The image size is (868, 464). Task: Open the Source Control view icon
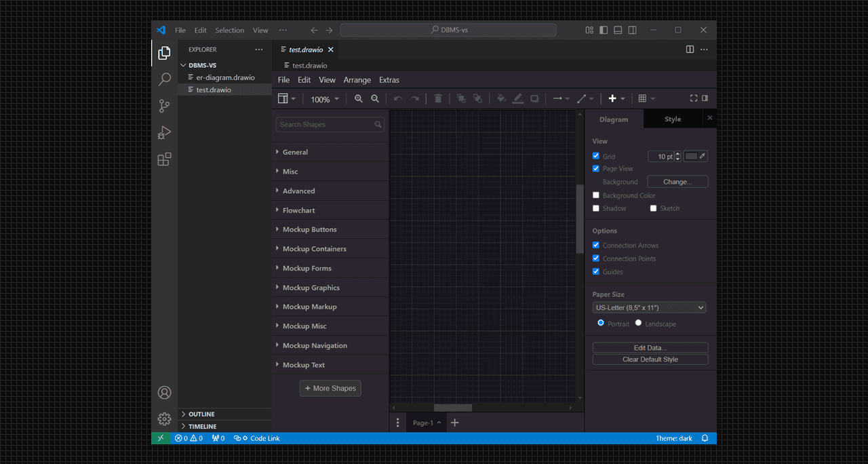[x=164, y=106]
